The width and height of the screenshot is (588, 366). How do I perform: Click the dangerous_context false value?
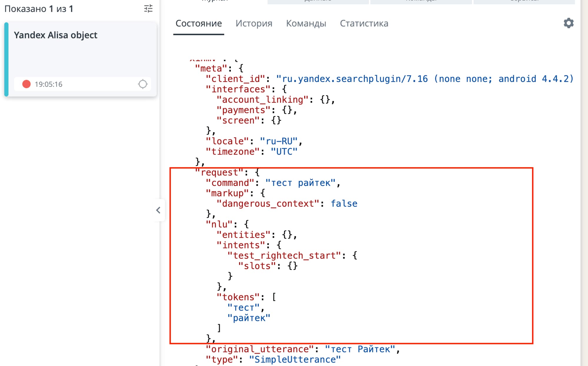pos(344,204)
